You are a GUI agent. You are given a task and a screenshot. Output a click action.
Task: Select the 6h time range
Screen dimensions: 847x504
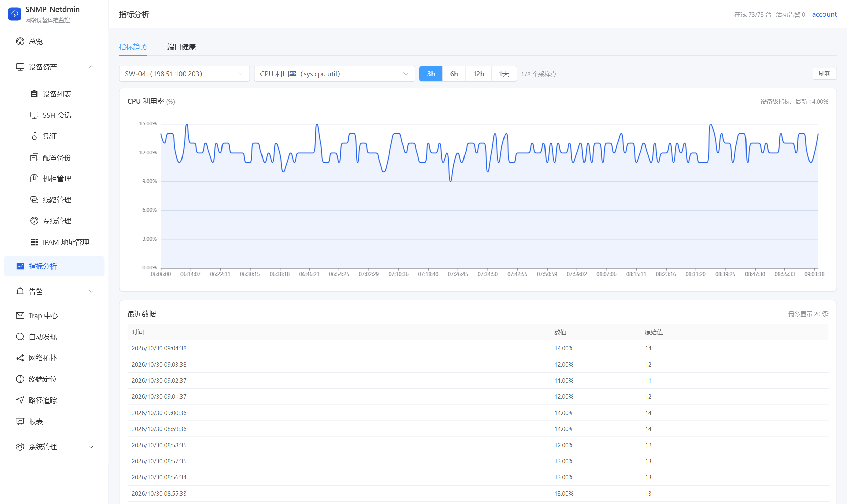(454, 74)
